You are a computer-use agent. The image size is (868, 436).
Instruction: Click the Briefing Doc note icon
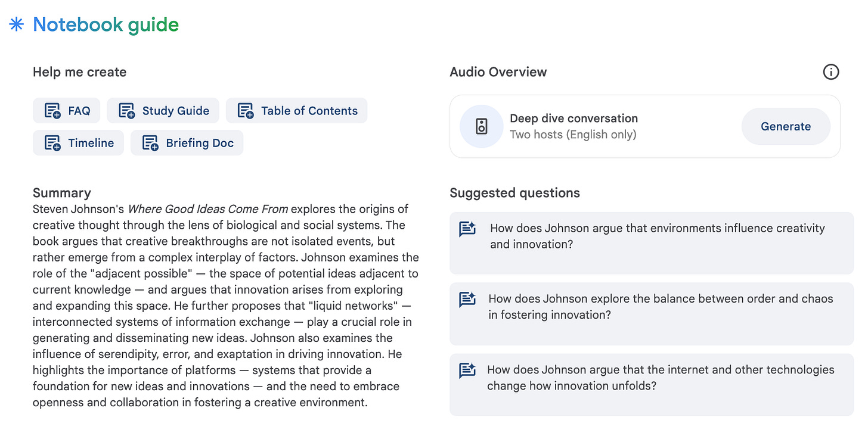[x=150, y=143]
